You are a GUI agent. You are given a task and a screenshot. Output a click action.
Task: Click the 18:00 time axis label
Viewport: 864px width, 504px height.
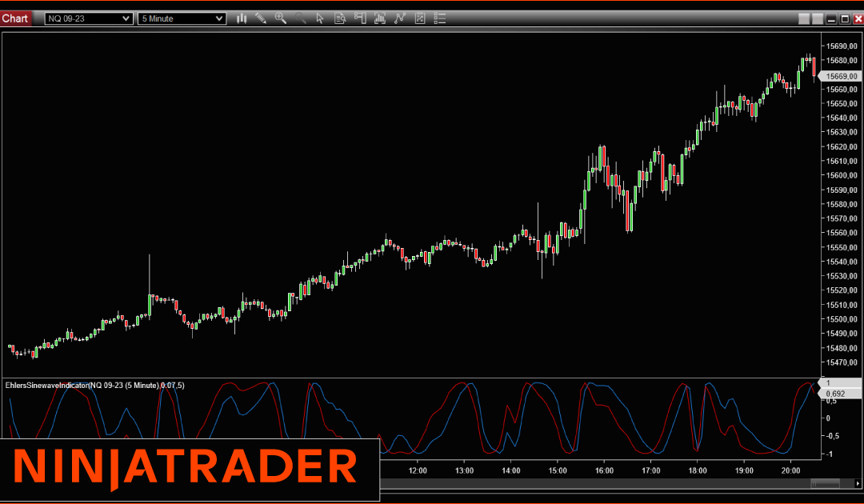697,470
